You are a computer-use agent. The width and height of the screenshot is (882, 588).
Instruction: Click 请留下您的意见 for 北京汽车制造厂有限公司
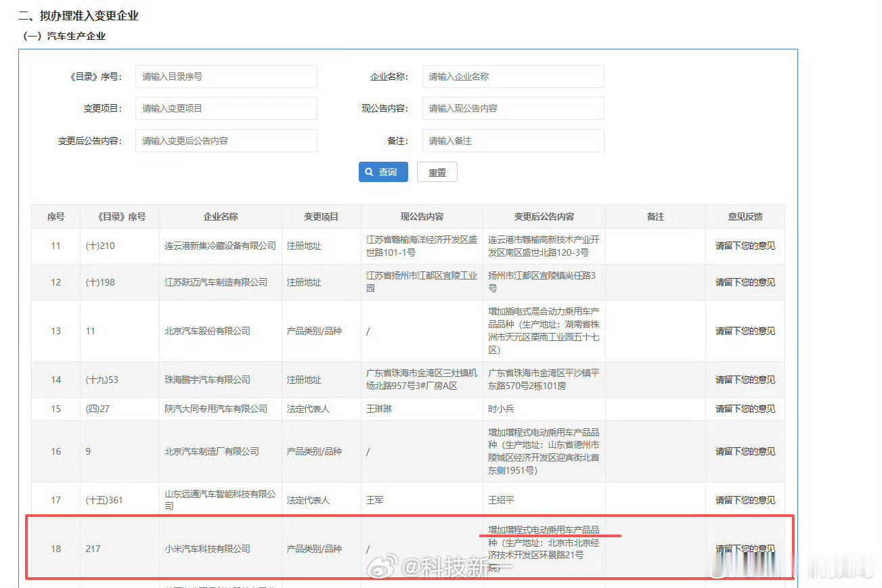745,451
